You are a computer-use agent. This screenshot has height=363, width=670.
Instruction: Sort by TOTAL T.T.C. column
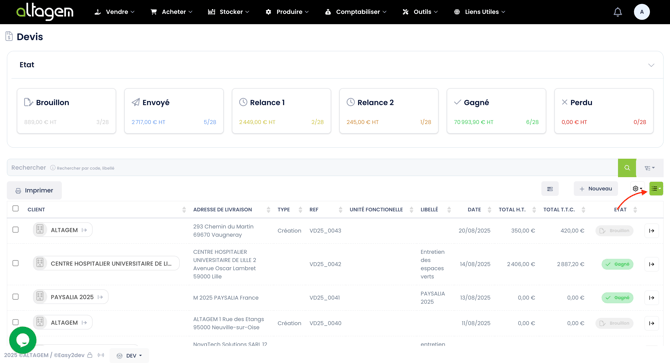coord(583,210)
